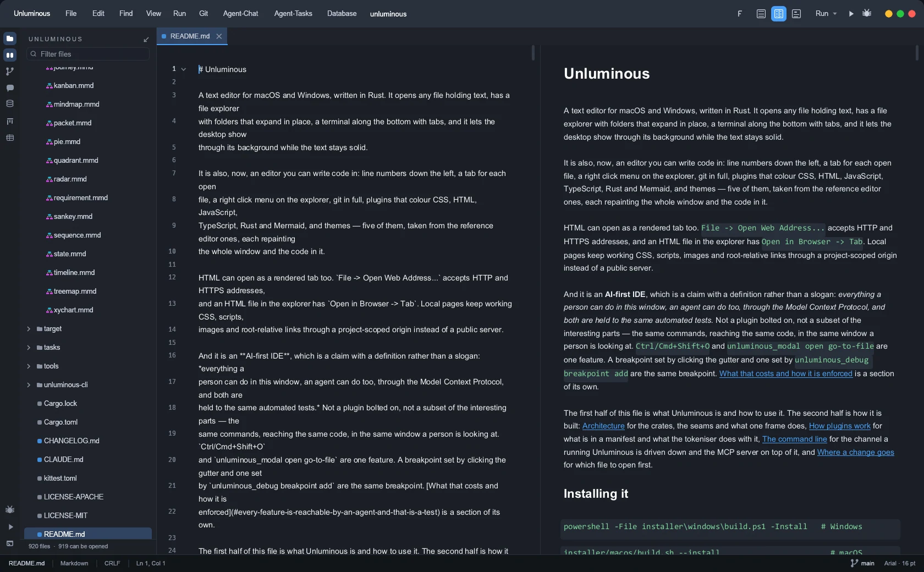
Task: Focus the Filter files input
Action: coord(88,54)
